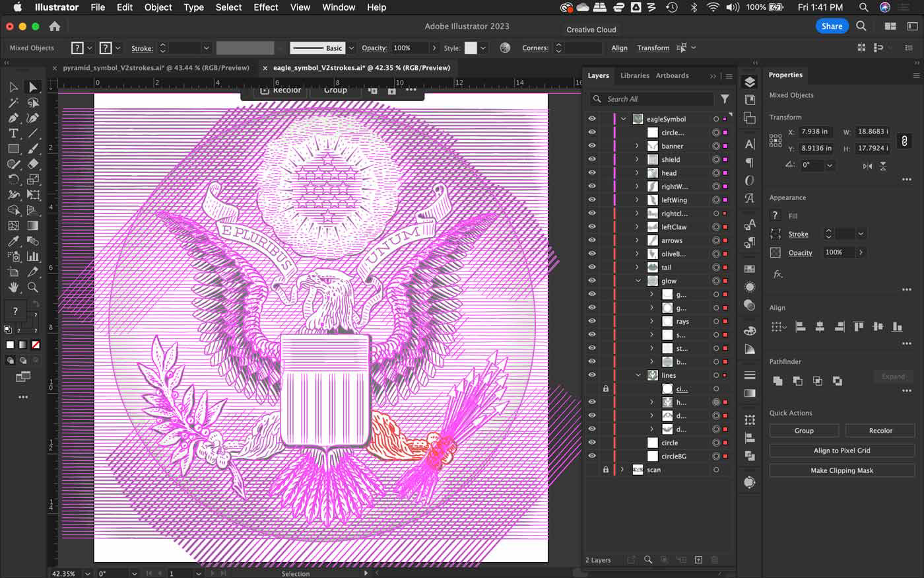The image size is (924, 578).
Task: Expand the scan layer
Action: point(622,470)
